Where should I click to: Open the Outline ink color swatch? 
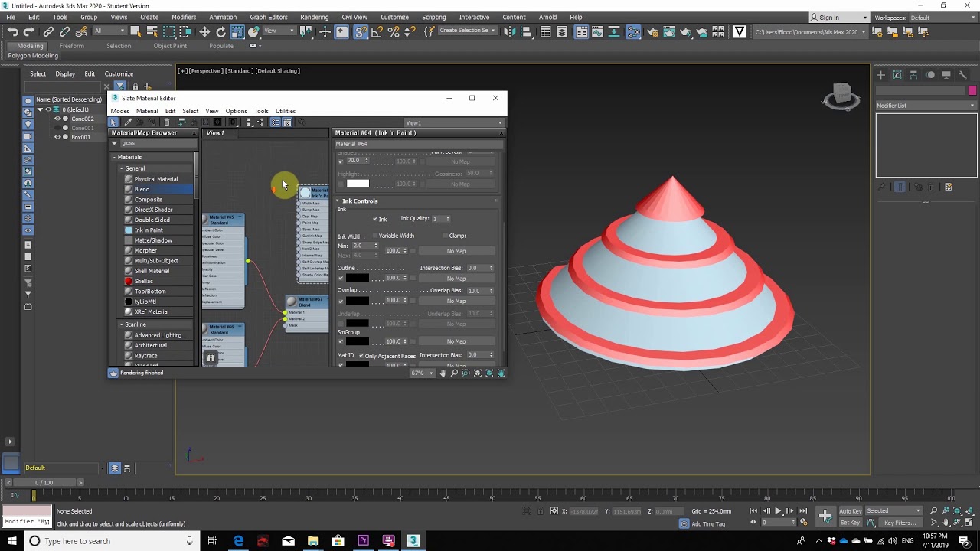click(x=358, y=278)
